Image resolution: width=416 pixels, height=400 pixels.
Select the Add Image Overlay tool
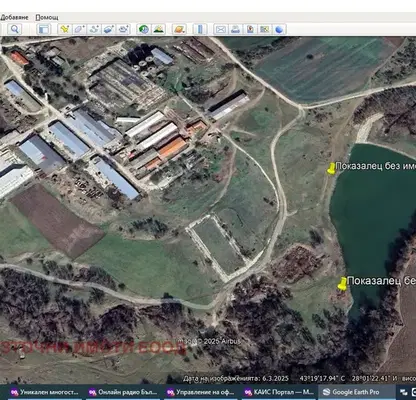click(x=109, y=29)
